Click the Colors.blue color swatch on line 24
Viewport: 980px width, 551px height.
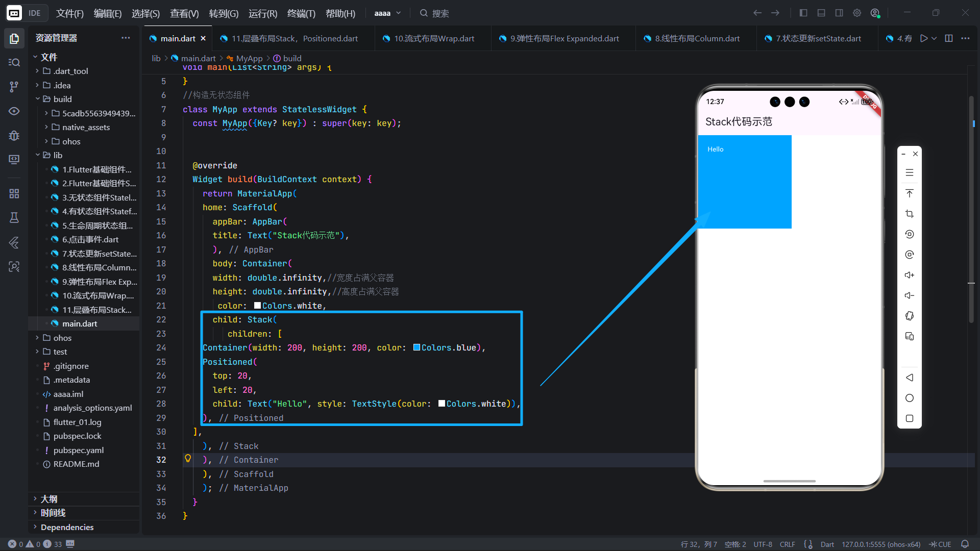pos(416,347)
